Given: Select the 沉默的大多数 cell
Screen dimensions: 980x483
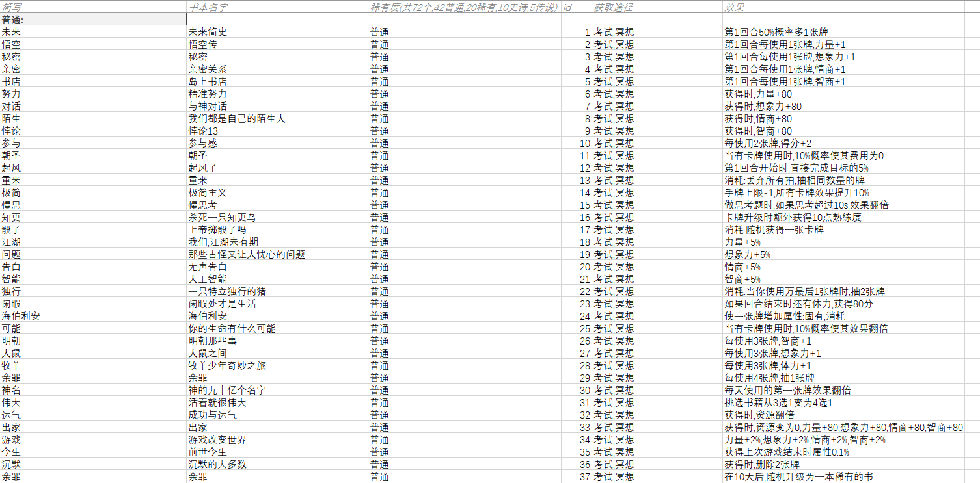Looking at the screenshot, I should tap(277, 464).
